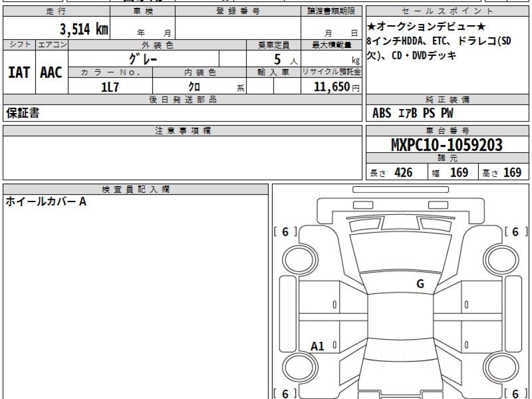532x399 pixels.
Task: Select the length value 426
Action: [403, 172]
